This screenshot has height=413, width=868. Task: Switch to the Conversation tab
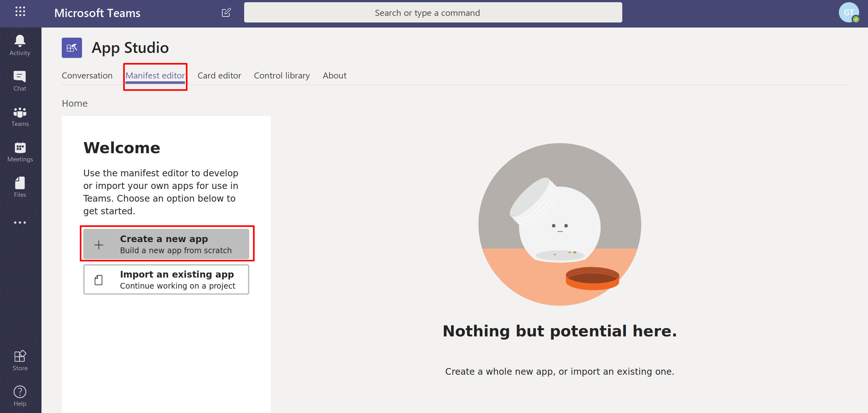(87, 75)
